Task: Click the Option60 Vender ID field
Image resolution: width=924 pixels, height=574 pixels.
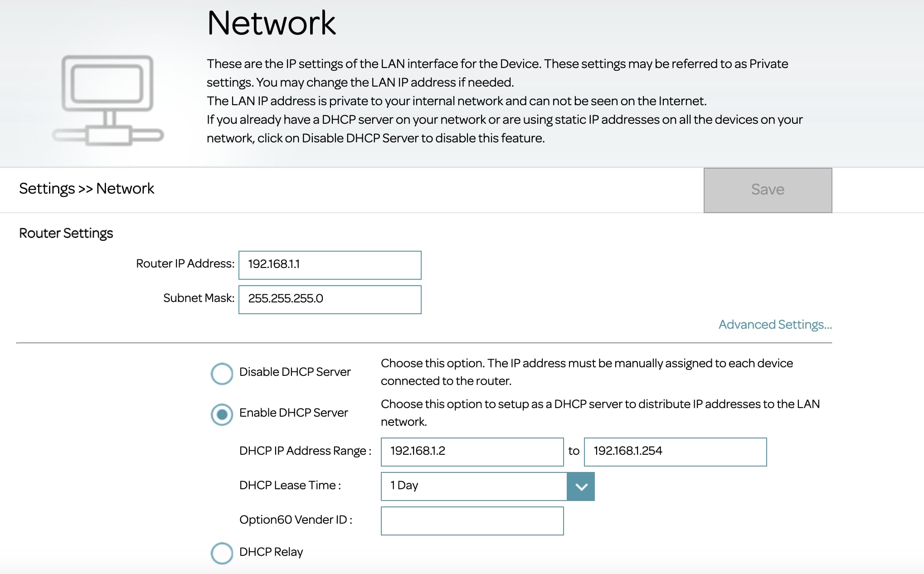Action: tap(472, 521)
